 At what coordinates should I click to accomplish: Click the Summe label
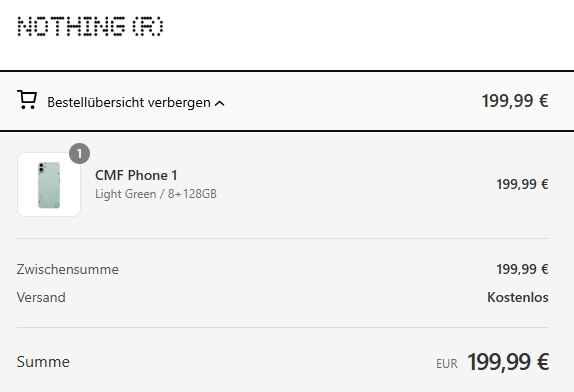click(43, 362)
